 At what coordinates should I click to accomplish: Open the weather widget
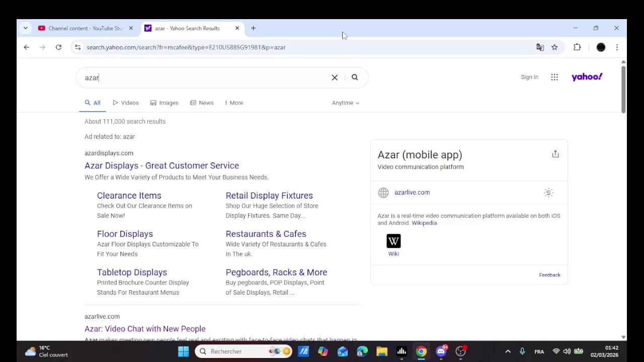pyautogui.click(x=46, y=351)
